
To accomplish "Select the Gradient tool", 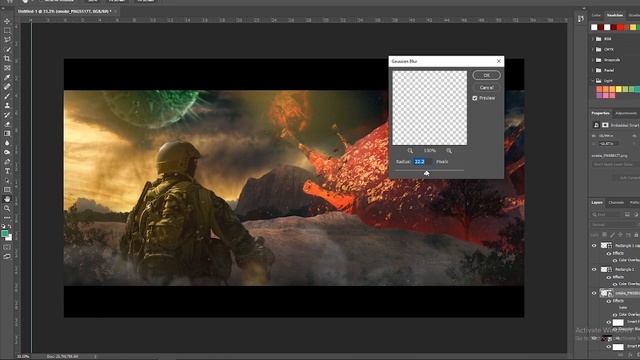I will tap(7, 134).
